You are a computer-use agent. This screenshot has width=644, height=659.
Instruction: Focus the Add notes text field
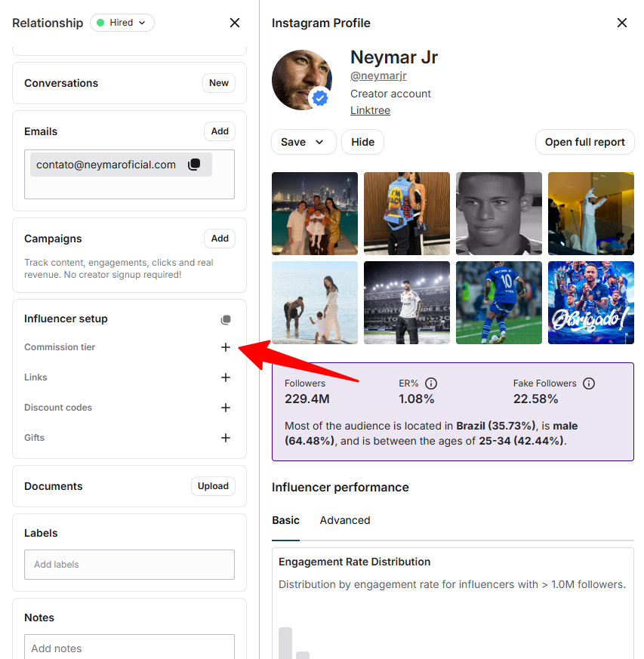129,647
